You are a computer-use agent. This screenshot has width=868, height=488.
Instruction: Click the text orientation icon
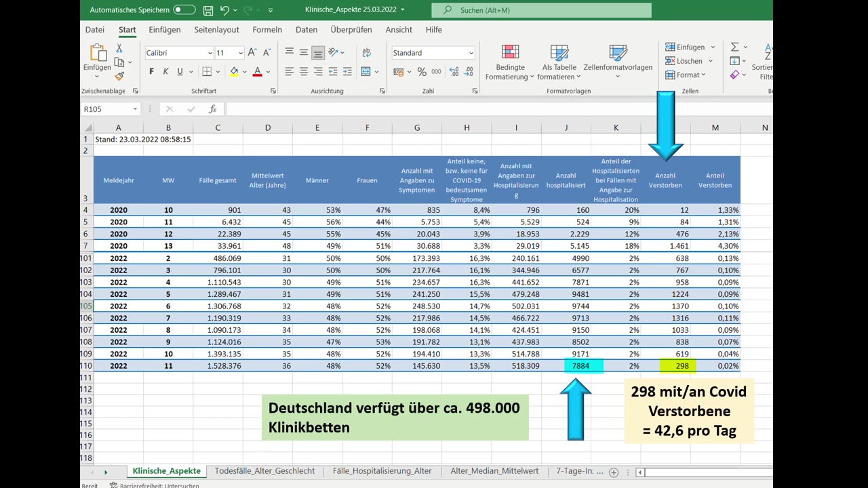(x=334, y=53)
